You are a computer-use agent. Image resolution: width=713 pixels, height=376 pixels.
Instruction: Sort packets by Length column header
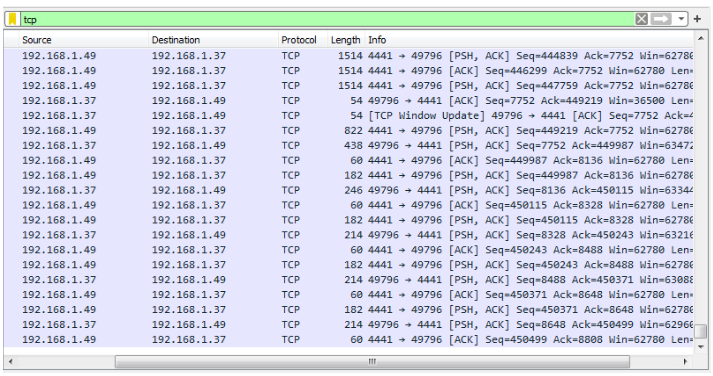(346, 40)
